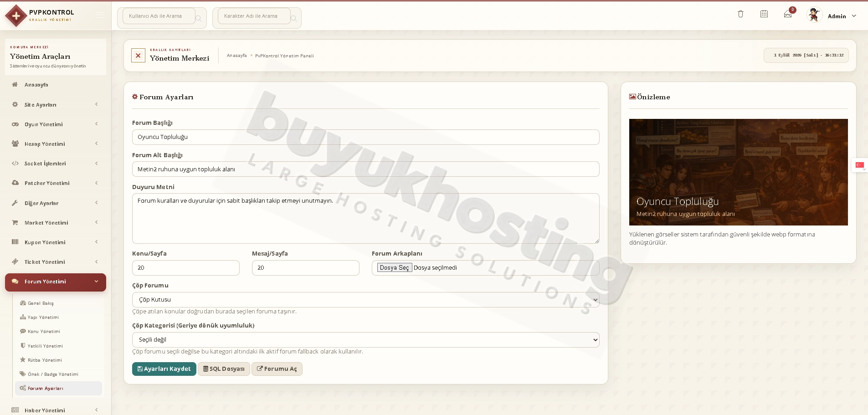Viewport: 868px width, 415px height.
Task: Focus the Kullanıcı Adı ile Arama field
Action: tap(159, 16)
